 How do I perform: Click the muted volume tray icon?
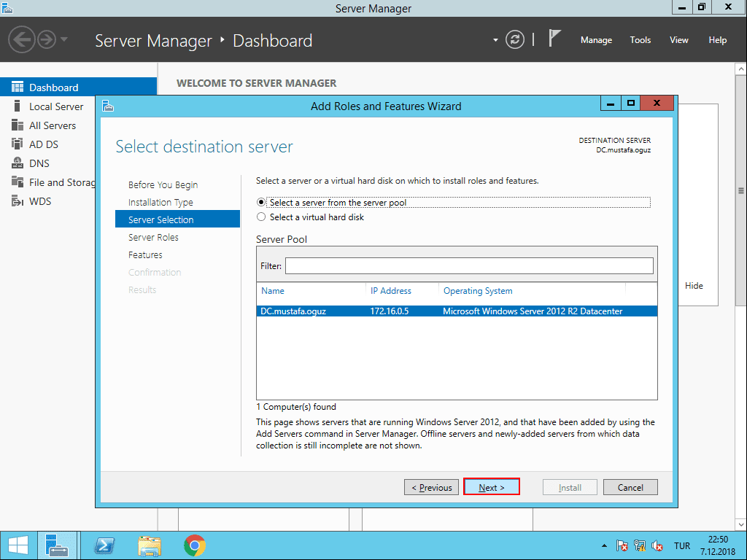pyautogui.click(x=657, y=545)
